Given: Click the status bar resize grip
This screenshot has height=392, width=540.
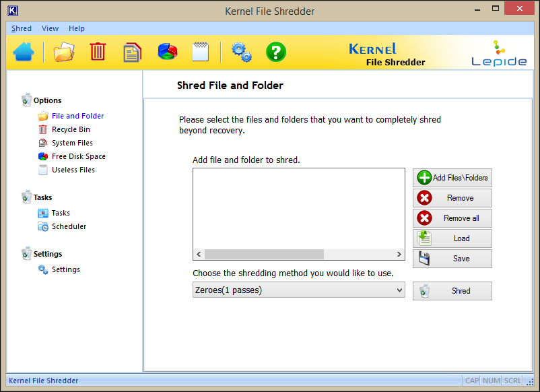Looking at the screenshot, I should pos(530,382).
